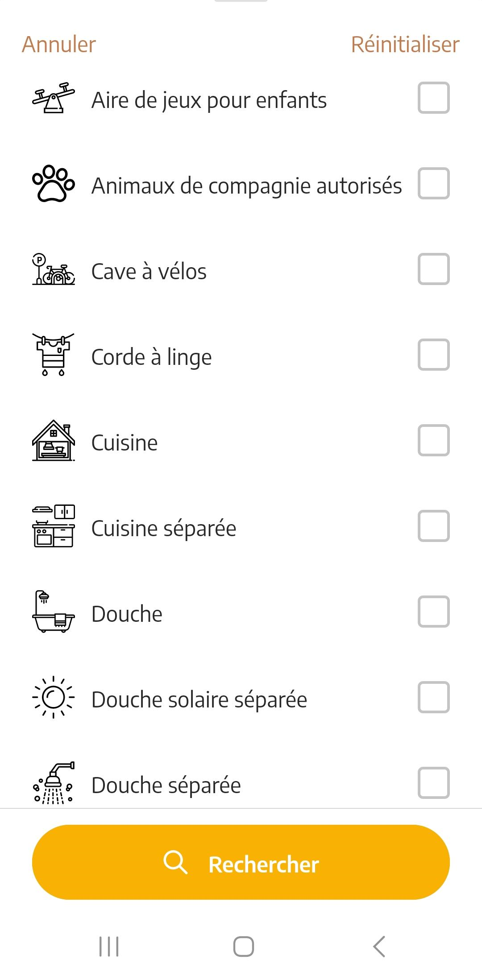Enable Animaux de compagnie autorisés checkbox
Image resolution: width=482 pixels, height=980 pixels.
(x=433, y=183)
